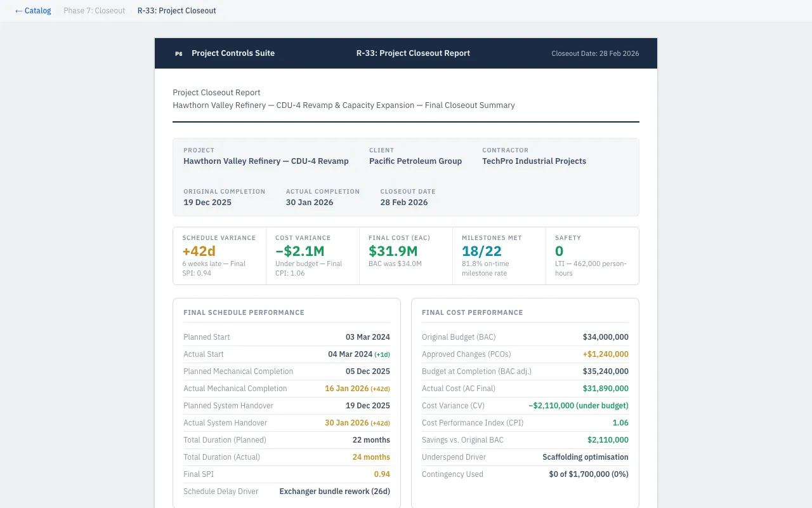Click the Cost Performance Index 1.06 row

(x=525, y=422)
